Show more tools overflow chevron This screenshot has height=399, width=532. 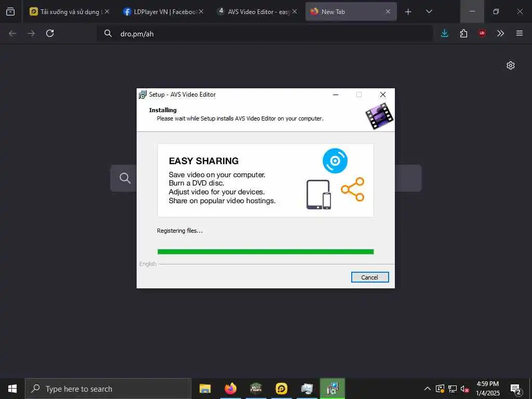500,33
